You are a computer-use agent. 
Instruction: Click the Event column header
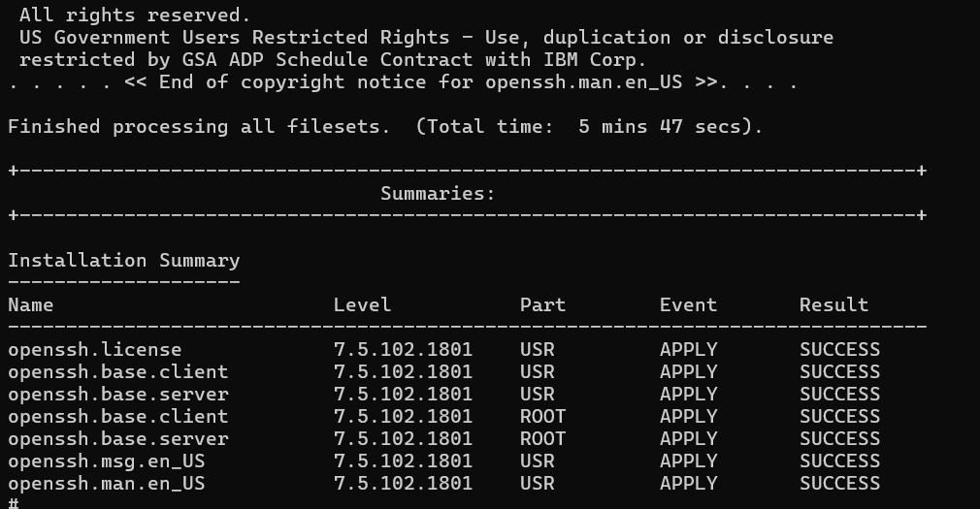[688, 305]
